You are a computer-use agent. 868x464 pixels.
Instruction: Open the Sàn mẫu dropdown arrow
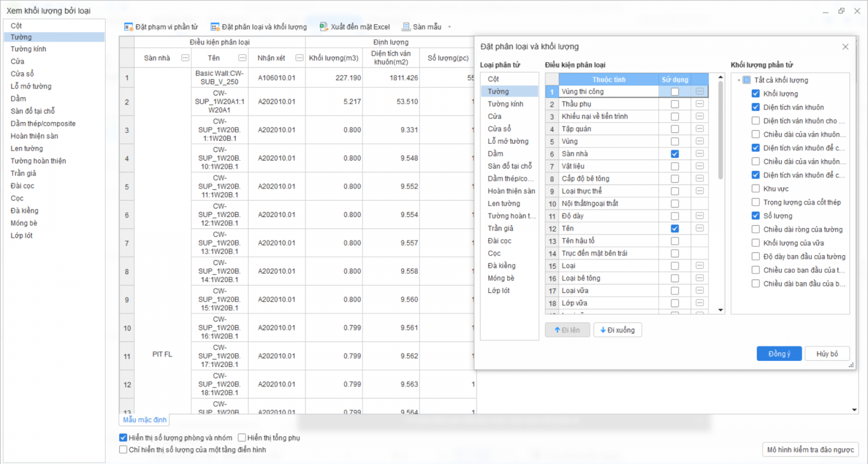pyautogui.click(x=450, y=27)
